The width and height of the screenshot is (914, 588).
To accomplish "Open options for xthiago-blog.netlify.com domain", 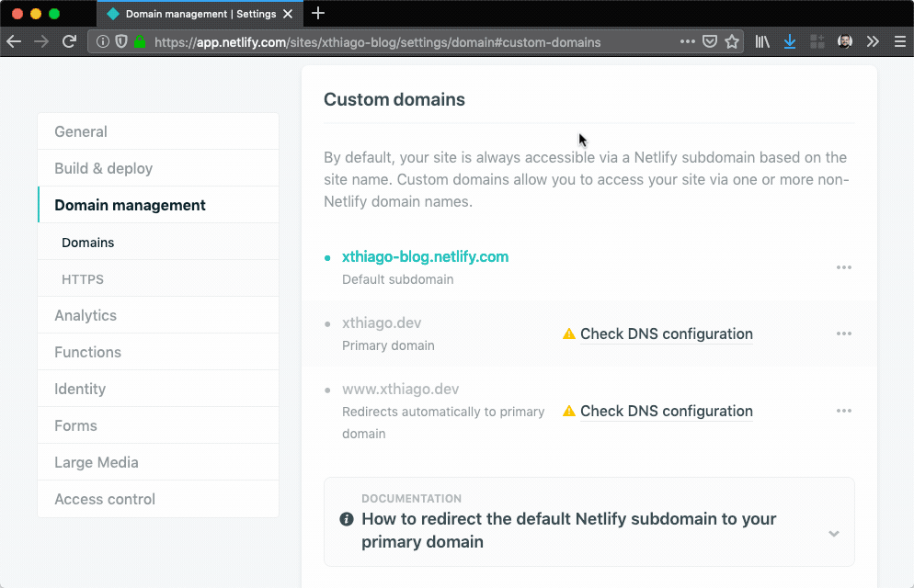I will point(843,267).
